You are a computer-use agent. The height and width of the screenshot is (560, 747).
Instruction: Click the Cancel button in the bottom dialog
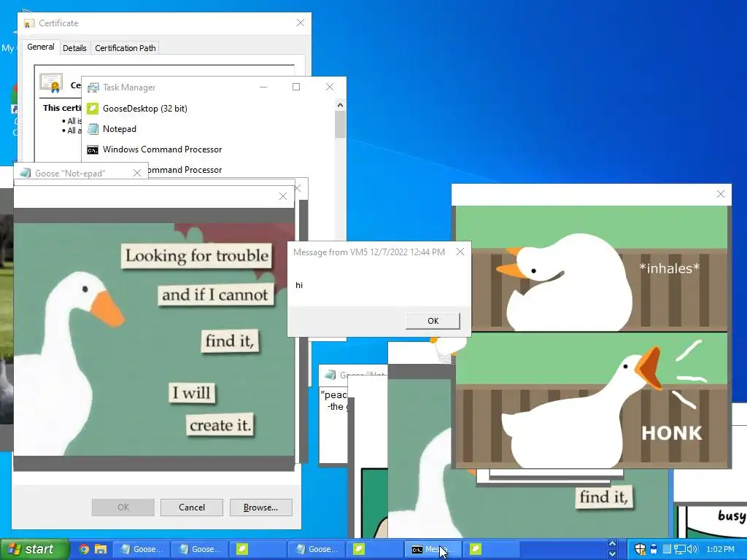point(192,507)
